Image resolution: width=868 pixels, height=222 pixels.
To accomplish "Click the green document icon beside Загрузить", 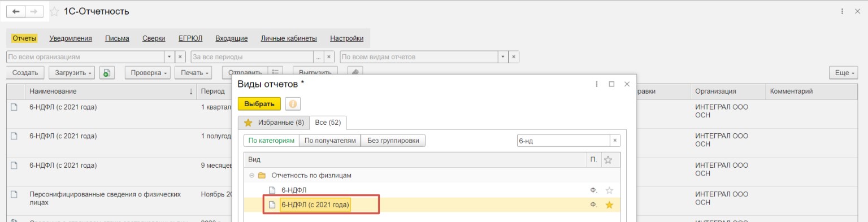I will [107, 72].
